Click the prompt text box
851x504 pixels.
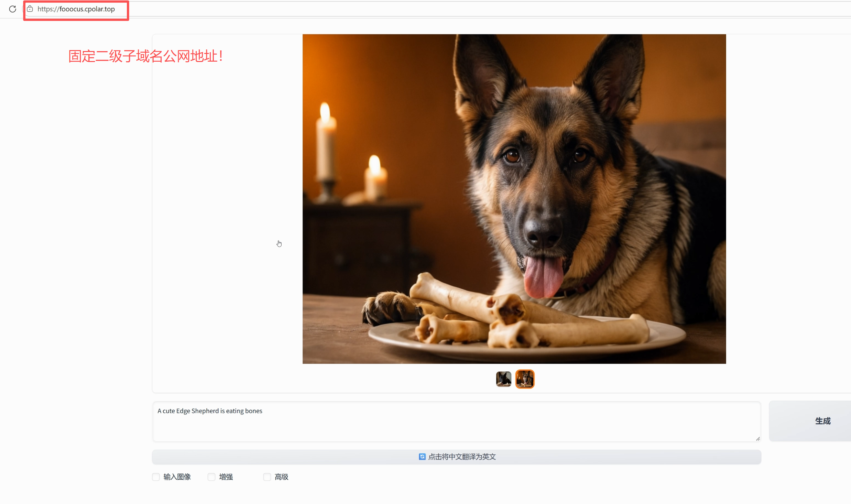456,421
